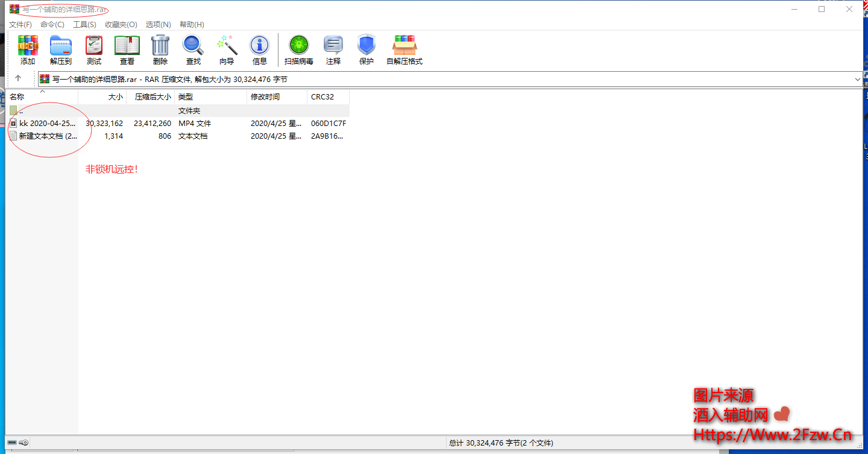Click the Find (查找) magnifier icon

pos(193,46)
